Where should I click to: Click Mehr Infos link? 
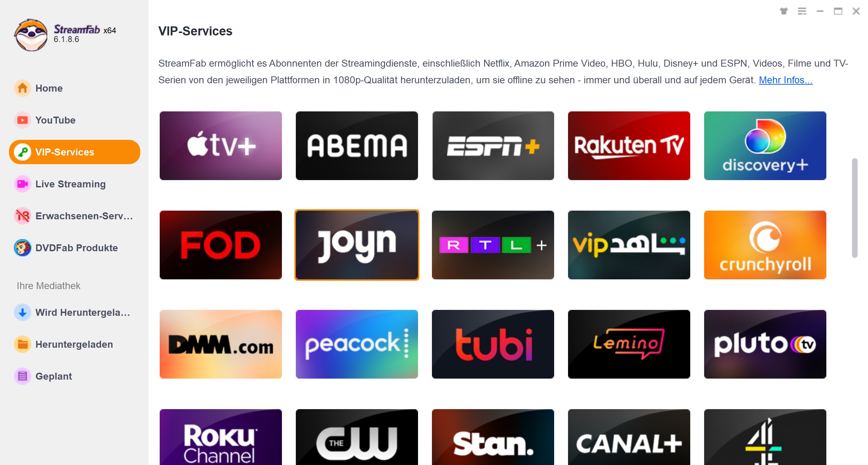(x=785, y=79)
